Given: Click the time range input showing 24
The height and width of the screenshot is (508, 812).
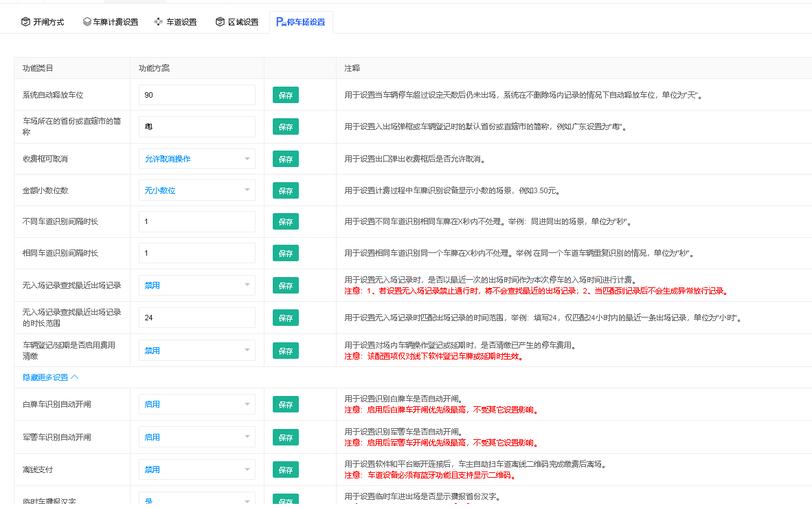Looking at the screenshot, I should pyautogui.click(x=196, y=317).
